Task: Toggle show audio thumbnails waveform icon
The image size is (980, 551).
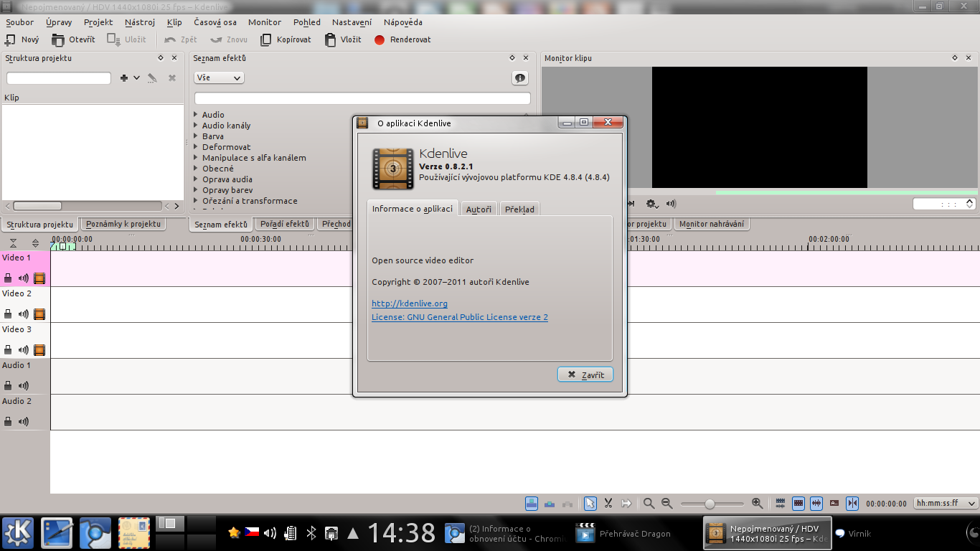Action: tap(816, 504)
